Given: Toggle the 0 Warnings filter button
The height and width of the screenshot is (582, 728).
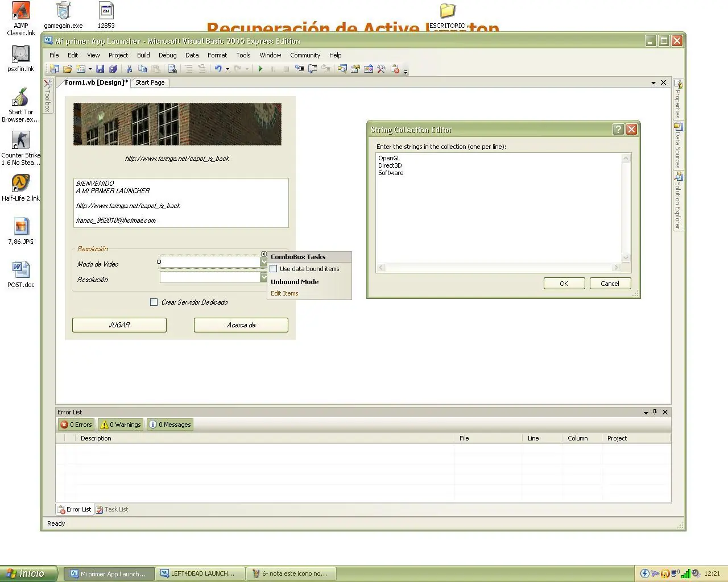Looking at the screenshot, I should [121, 425].
